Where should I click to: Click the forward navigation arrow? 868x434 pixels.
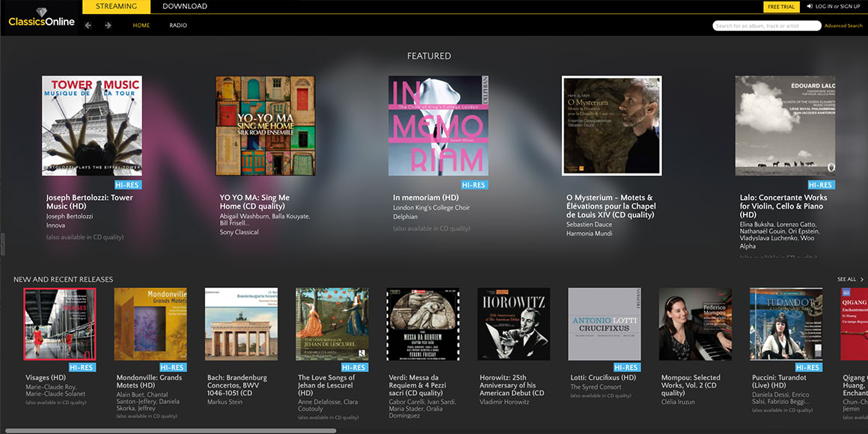tap(109, 25)
